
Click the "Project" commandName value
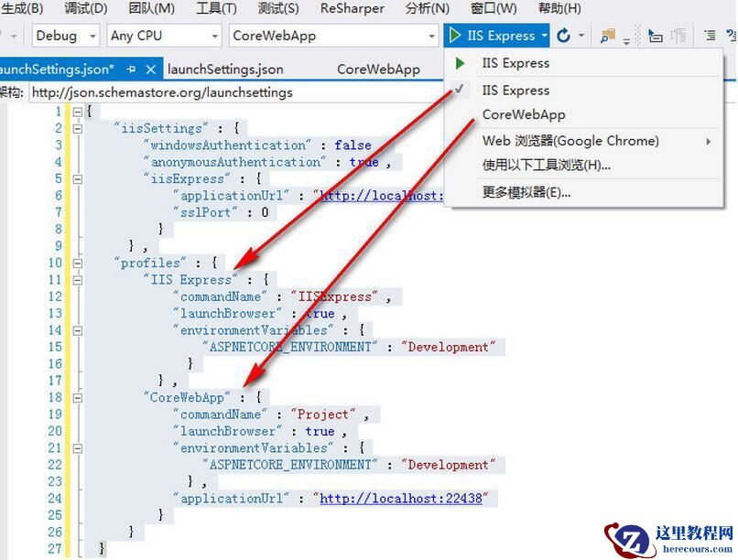click(x=322, y=415)
